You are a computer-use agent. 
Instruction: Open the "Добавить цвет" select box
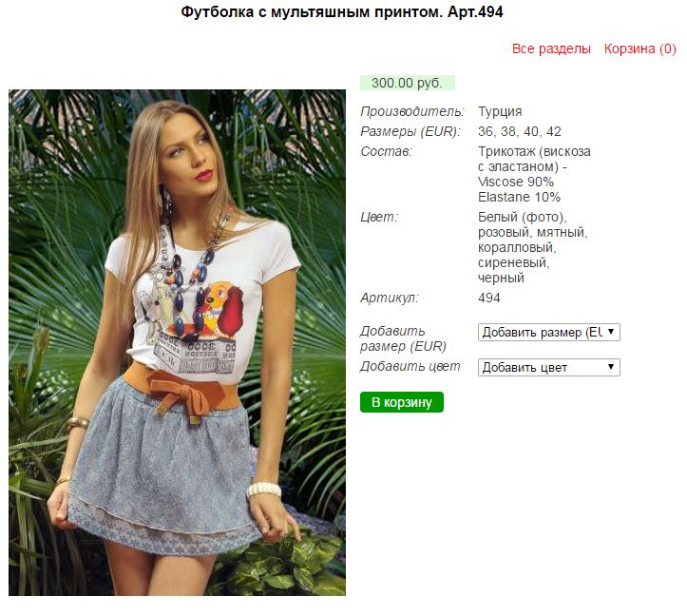548,367
